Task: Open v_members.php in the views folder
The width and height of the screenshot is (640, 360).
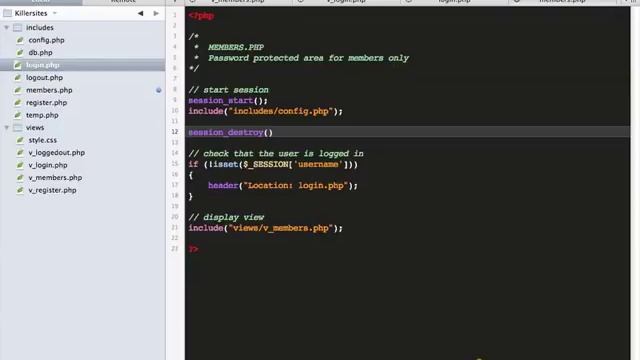Action: click(x=55, y=178)
